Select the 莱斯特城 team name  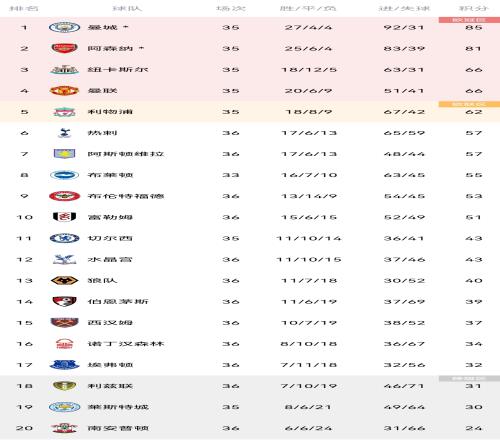[118, 407]
